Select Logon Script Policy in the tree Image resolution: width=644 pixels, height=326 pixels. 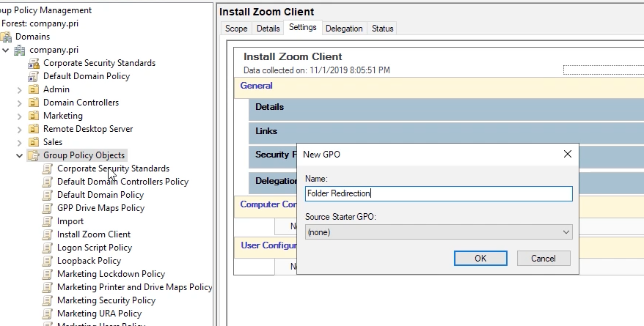coord(95,248)
